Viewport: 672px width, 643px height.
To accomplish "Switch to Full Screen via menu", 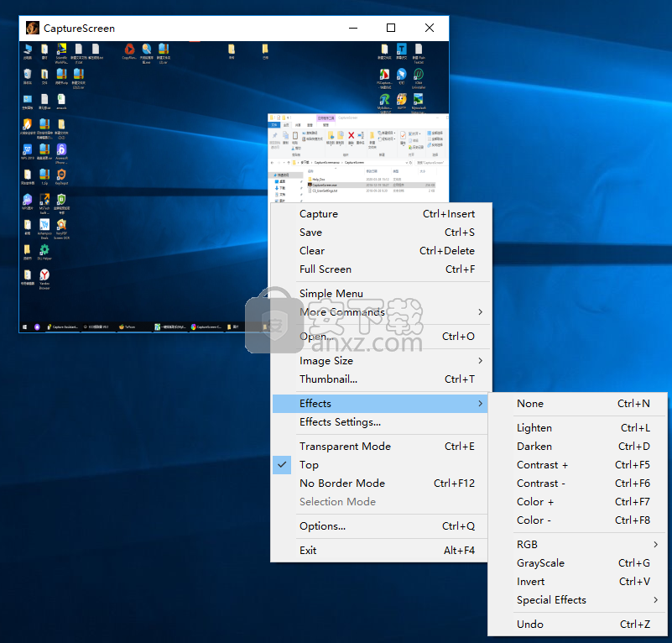I will pos(381,269).
